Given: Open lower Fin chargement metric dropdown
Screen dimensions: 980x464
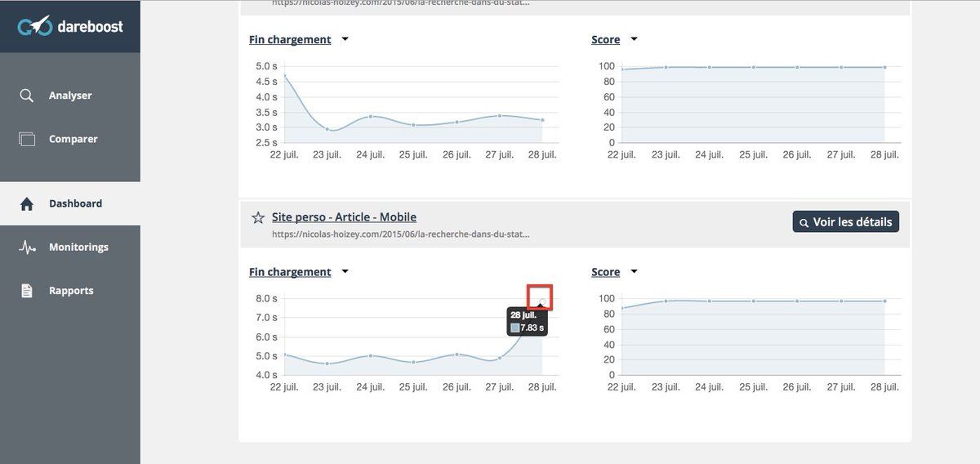Looking at the screenshot, I should pos(345,272).
